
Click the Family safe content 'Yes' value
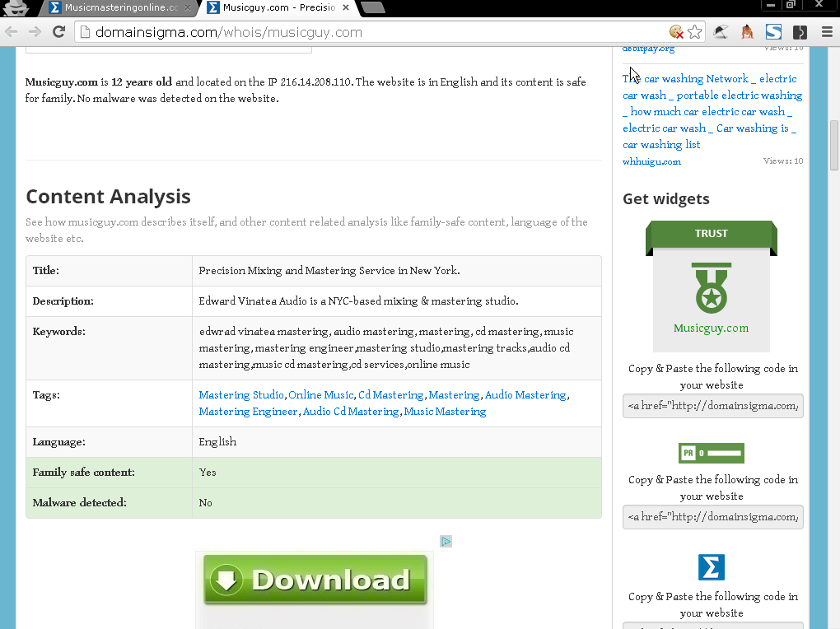coord(208,473)
